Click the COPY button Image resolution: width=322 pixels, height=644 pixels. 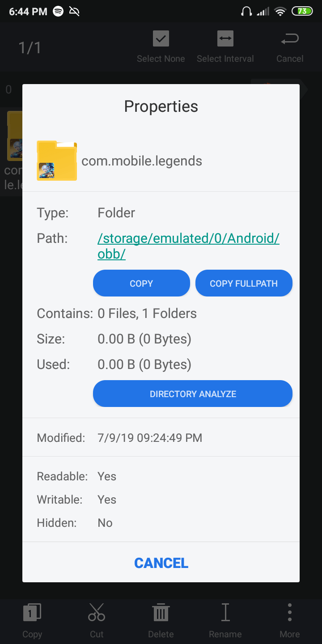coord(141,283)
